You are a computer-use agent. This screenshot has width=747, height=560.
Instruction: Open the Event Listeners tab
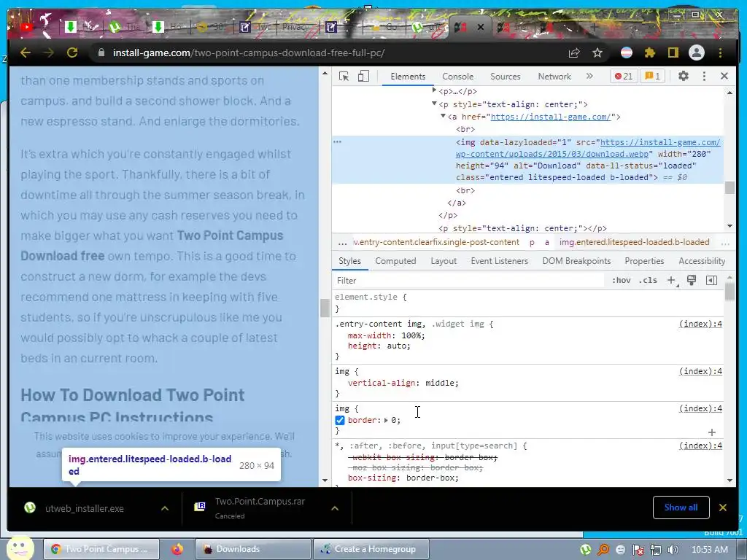tap(499, 261)
